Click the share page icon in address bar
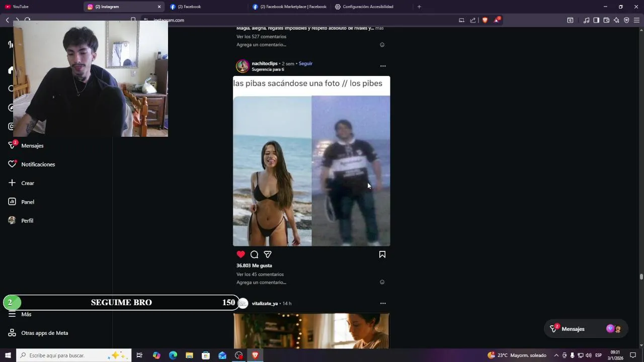 (x=473, y=20)
